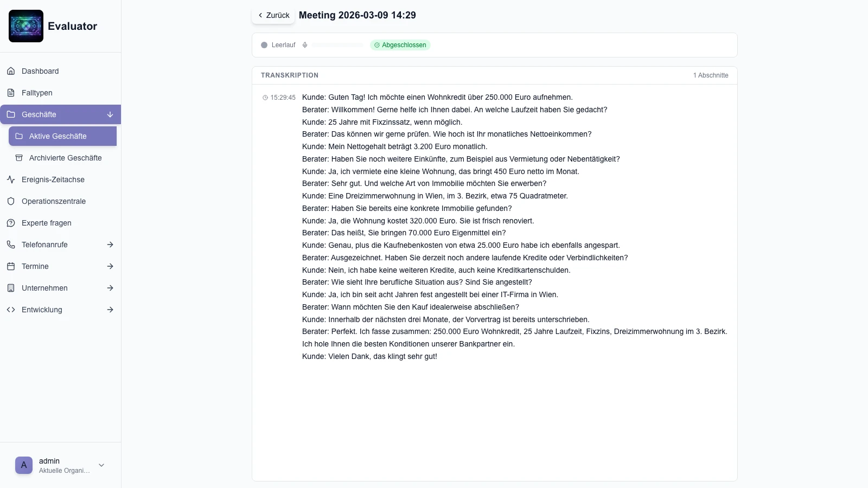The height and width of the screenshot is (488, 868).
Task: Click the Evaluator app logo
Action: [x=26, y=26]
